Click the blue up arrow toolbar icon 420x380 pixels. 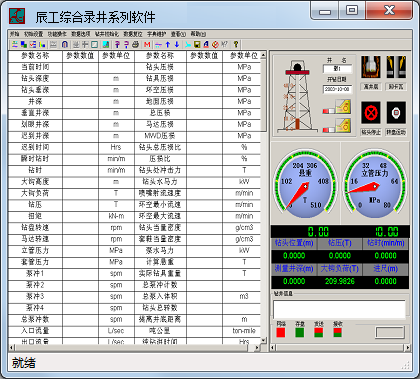click(168, 44)
